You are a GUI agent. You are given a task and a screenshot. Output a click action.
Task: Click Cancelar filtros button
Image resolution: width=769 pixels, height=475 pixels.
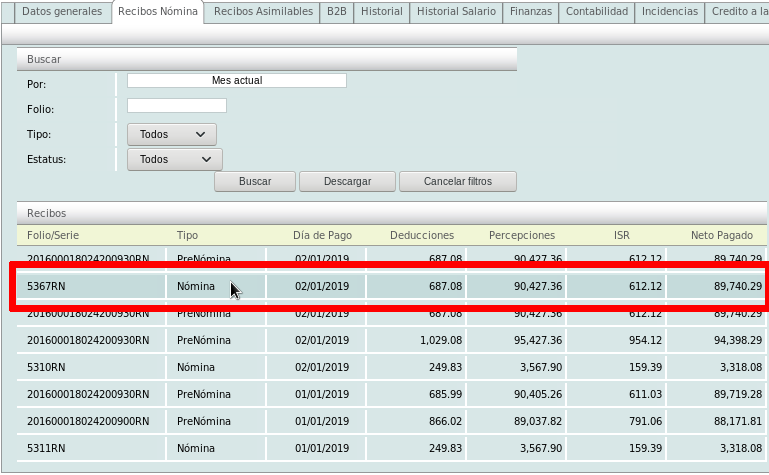(458, 182)
